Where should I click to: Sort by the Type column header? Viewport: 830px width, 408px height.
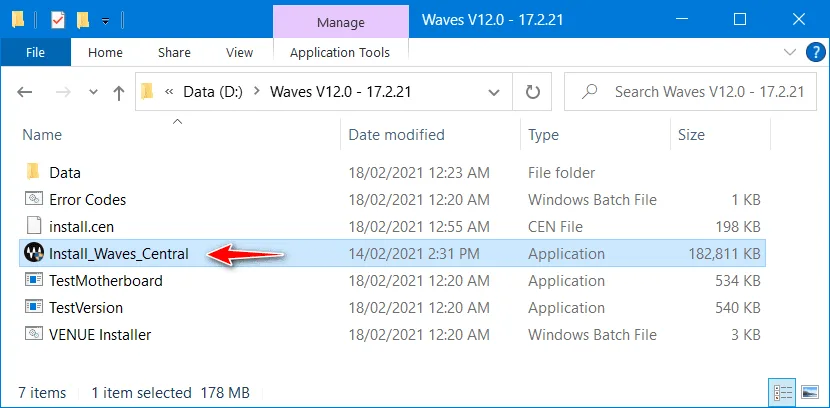pos(543,135)
